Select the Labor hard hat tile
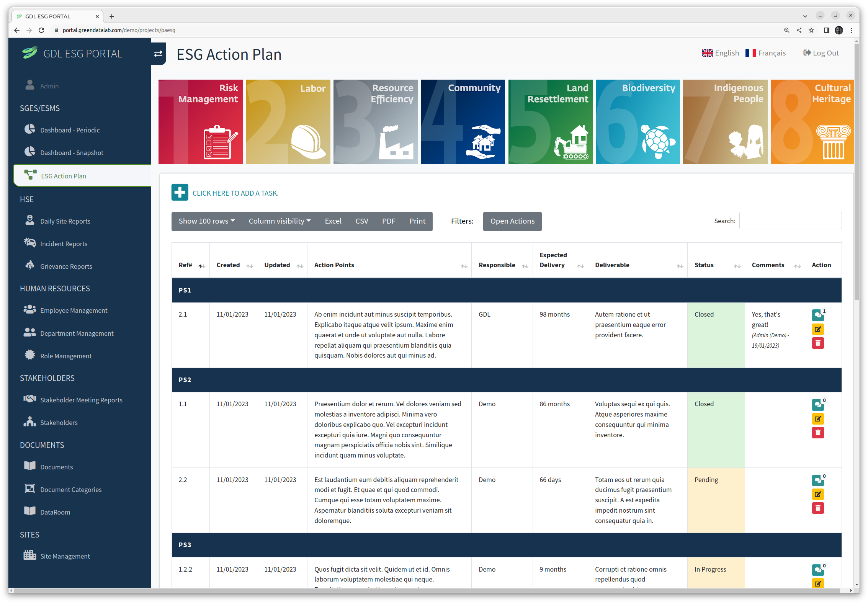868x603 pixels. (x=288, y=122)
